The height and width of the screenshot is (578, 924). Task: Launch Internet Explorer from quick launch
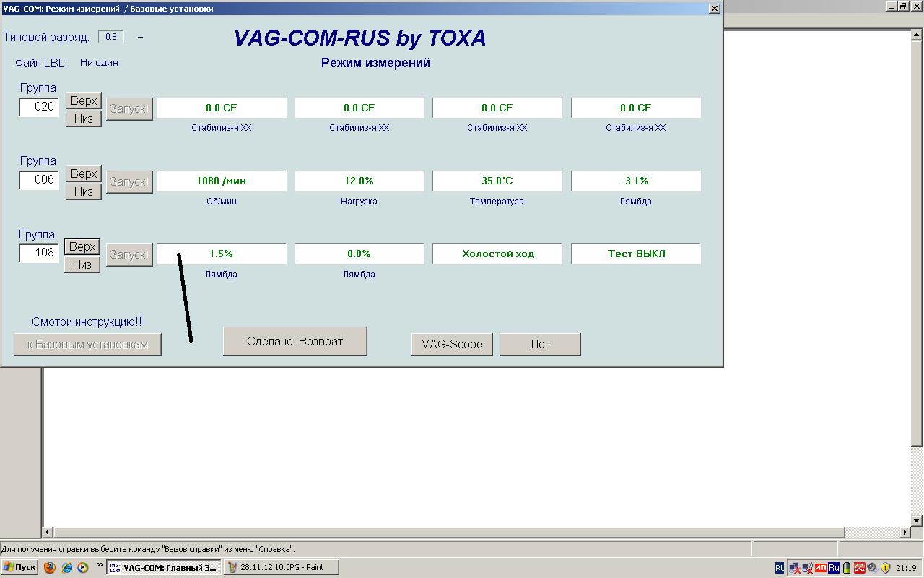click(x=66, y=567)
